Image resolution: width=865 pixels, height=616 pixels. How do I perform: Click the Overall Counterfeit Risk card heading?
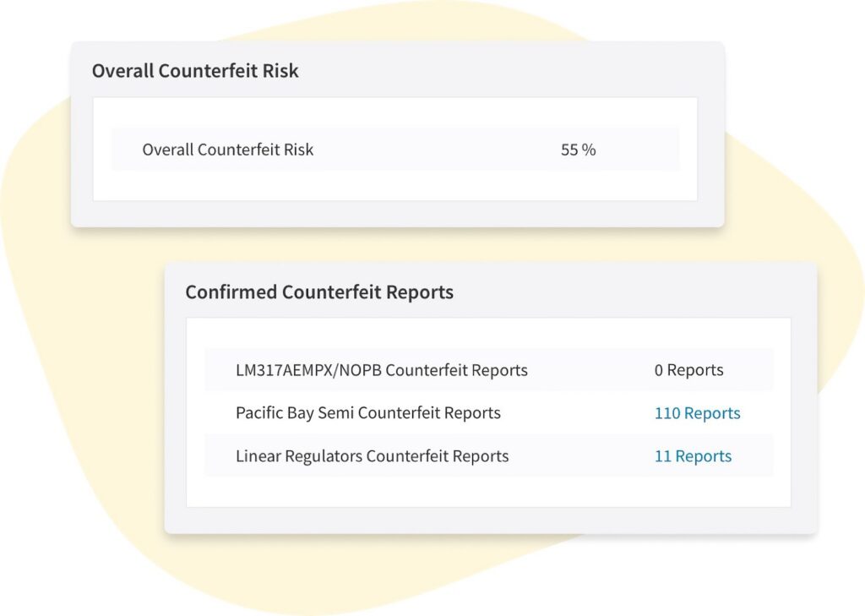tap(195, 71)
